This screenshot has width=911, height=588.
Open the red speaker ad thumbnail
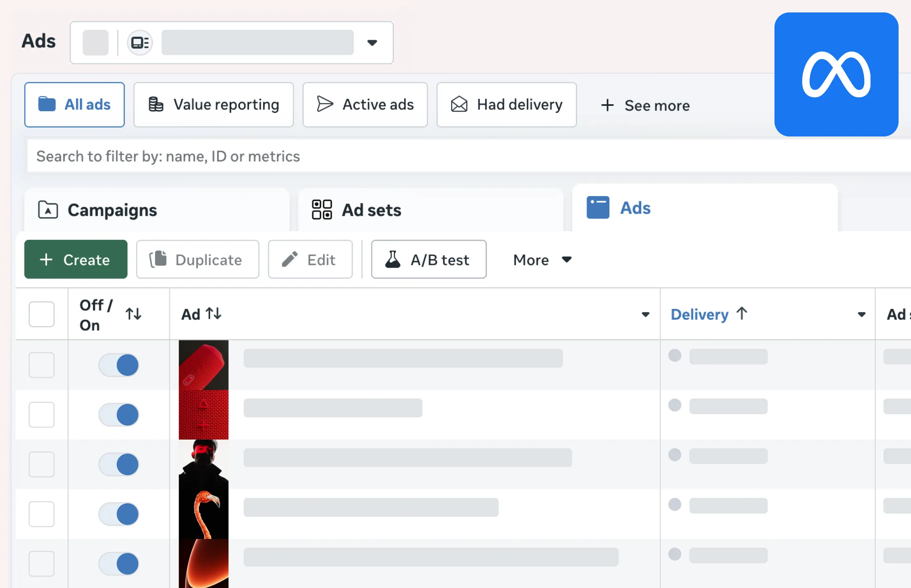pos(204,365)
